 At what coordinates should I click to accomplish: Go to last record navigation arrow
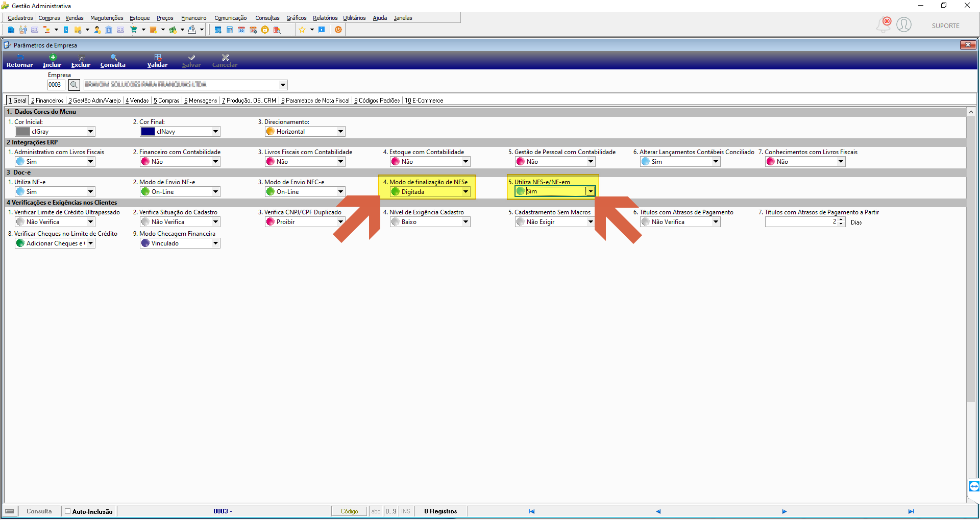pyautogui.click(x=911, y=511)
